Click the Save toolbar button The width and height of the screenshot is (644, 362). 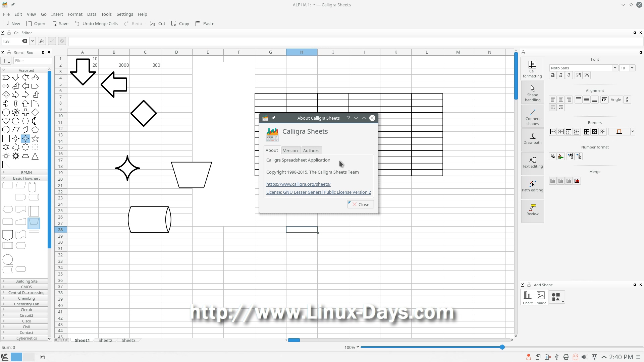tap(60, 23)
